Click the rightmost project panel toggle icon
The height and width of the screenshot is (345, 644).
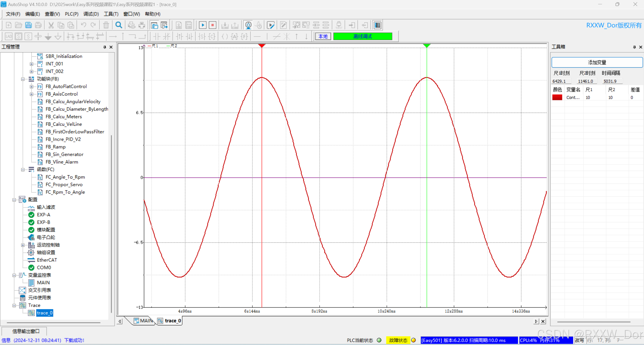(377, 25)
